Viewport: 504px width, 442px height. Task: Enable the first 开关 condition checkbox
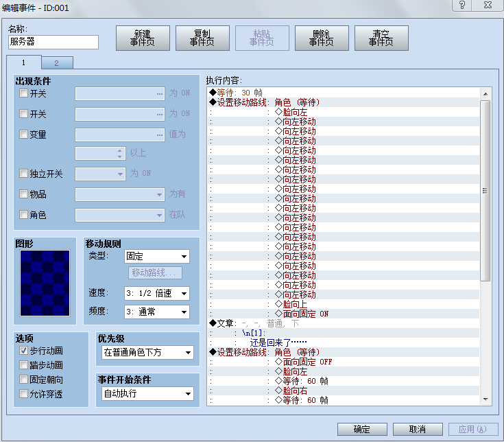23,93
